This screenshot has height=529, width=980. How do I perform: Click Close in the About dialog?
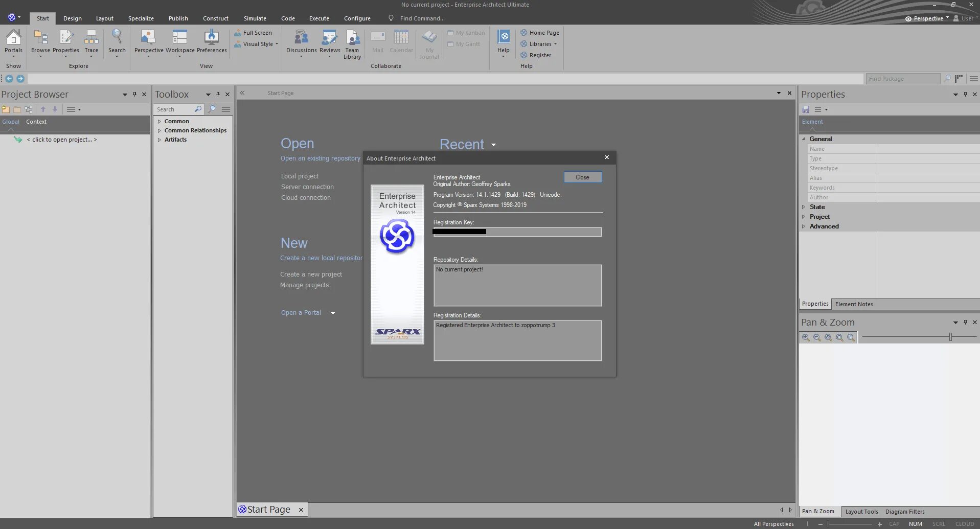[x=583, y=177]
